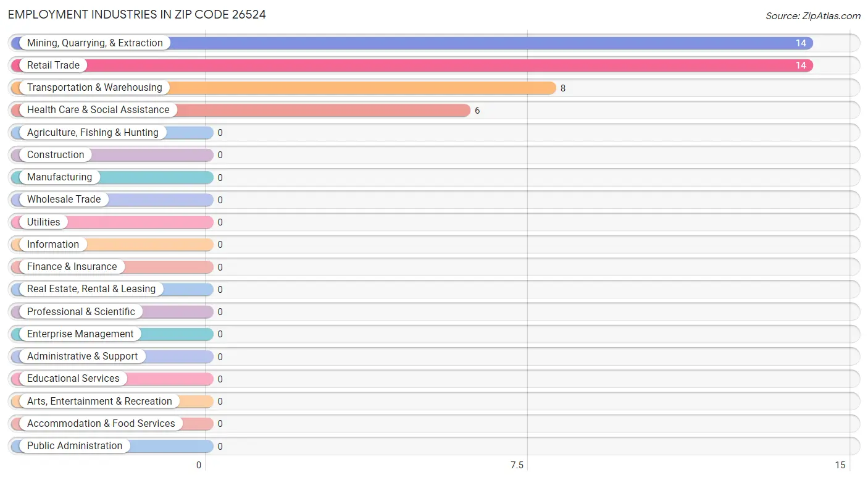This screenshot has height=480, width=868.
Task: Click the Public Administration label
Action: 75,446
